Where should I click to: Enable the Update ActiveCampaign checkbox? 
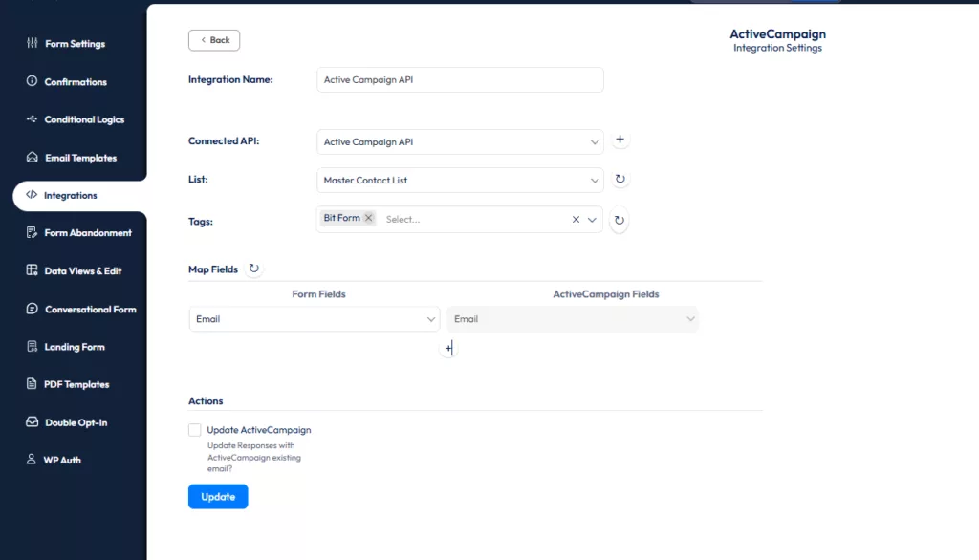click(195, 430)
